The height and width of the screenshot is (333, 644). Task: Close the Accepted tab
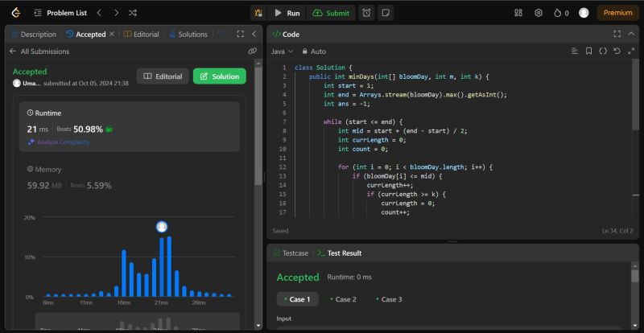point(111,34)
